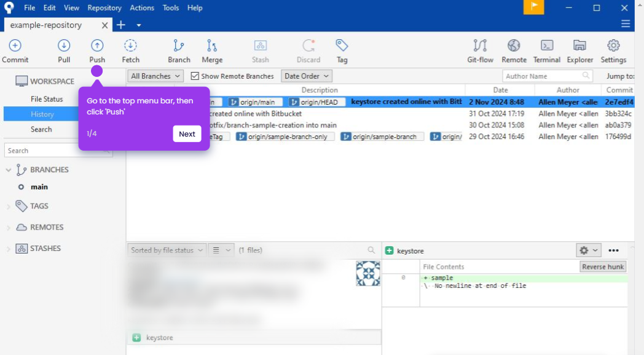Click the Date column header

point(500,90)
